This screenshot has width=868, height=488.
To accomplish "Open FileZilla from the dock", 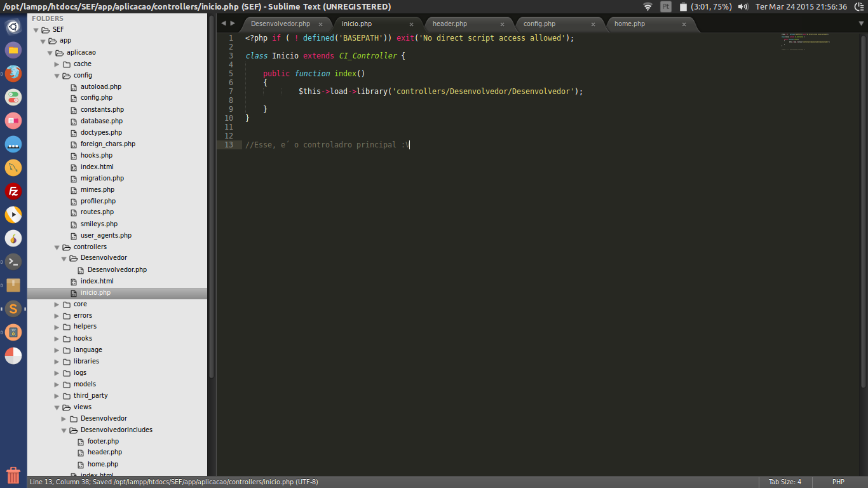I will click(x=13, y=191).
